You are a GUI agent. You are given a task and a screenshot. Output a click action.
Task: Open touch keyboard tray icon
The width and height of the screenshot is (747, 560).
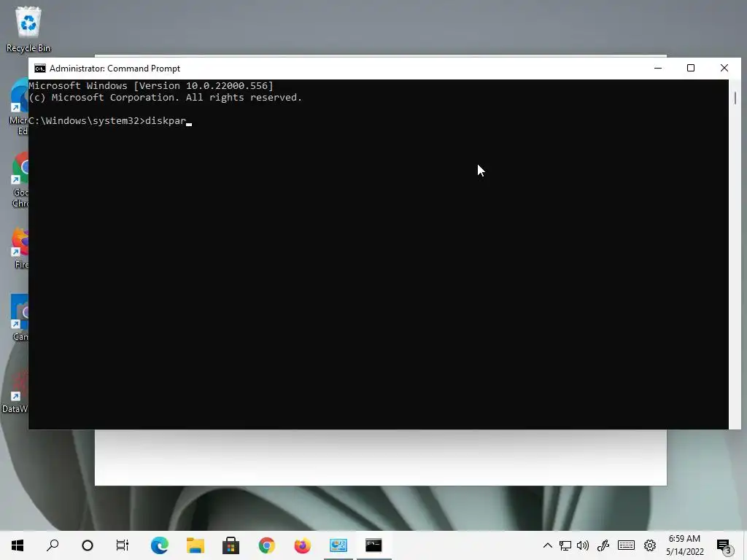click(x=626, y=545)
